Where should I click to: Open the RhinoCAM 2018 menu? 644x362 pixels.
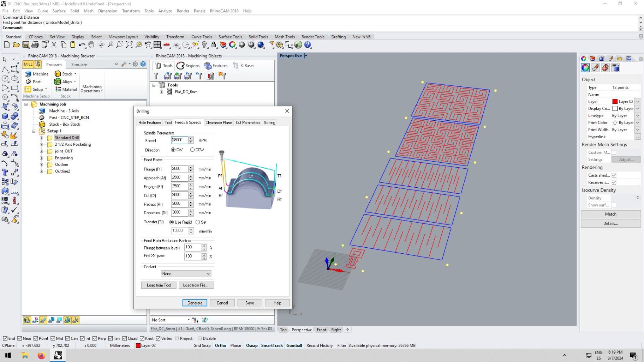[x=224, y=11]
